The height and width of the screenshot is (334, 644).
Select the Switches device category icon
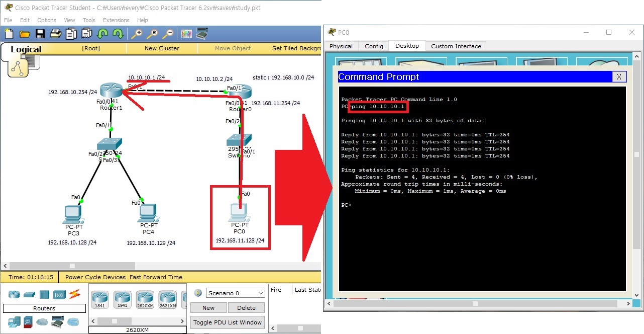click(x=29, y=294)
